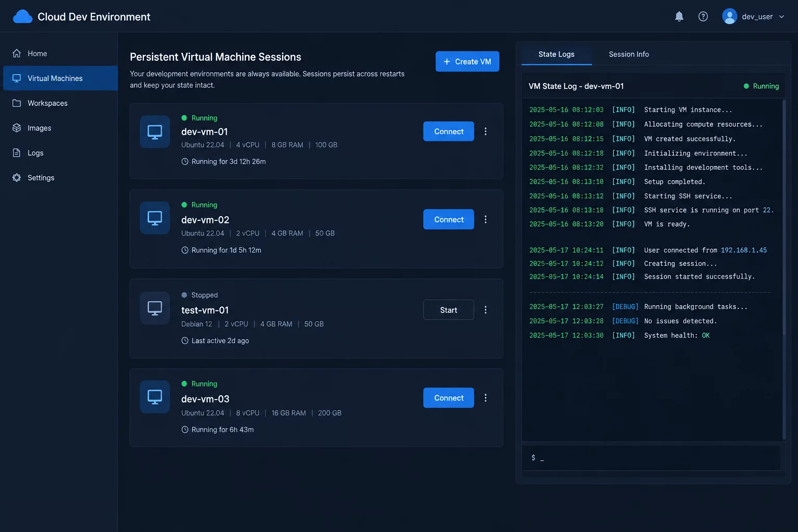
Task: Click the 'VM is ready.' log line
Action: pyautogui.click(x=609, y=224)
